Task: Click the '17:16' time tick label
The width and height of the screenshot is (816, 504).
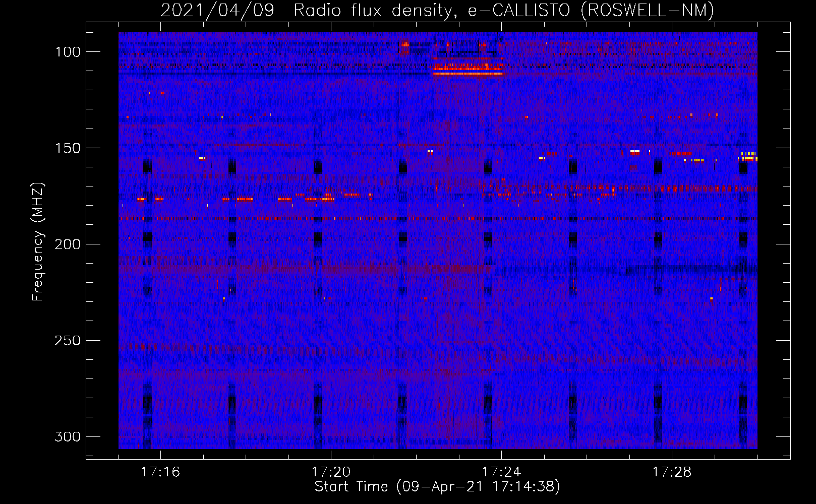Action: pos(160,472)
